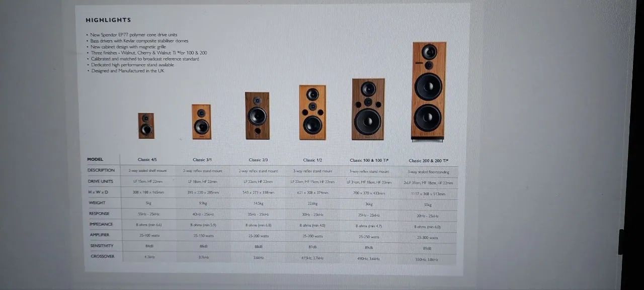Click the 'Calibrated and matched to broadcast' line

[144, 59]
